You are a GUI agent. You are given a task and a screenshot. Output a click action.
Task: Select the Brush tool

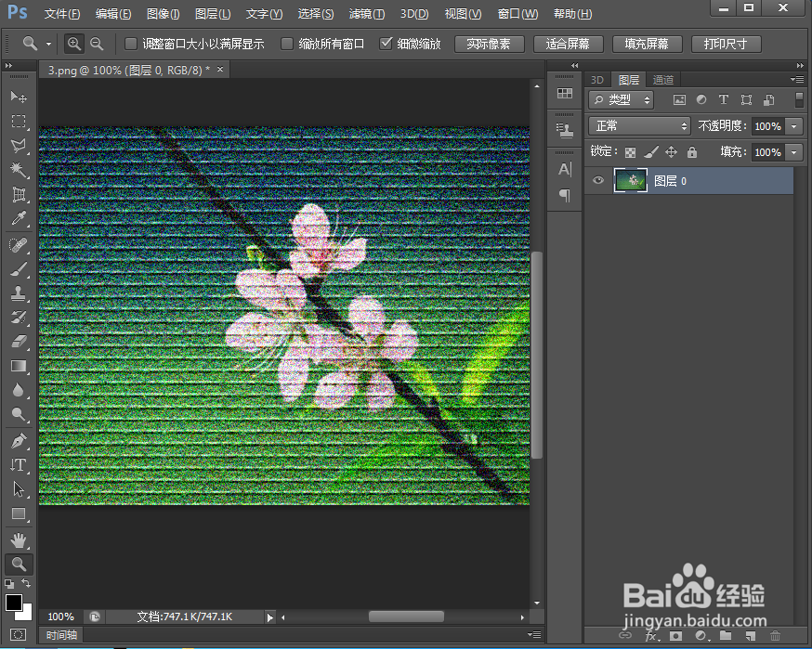coord(19,269)
